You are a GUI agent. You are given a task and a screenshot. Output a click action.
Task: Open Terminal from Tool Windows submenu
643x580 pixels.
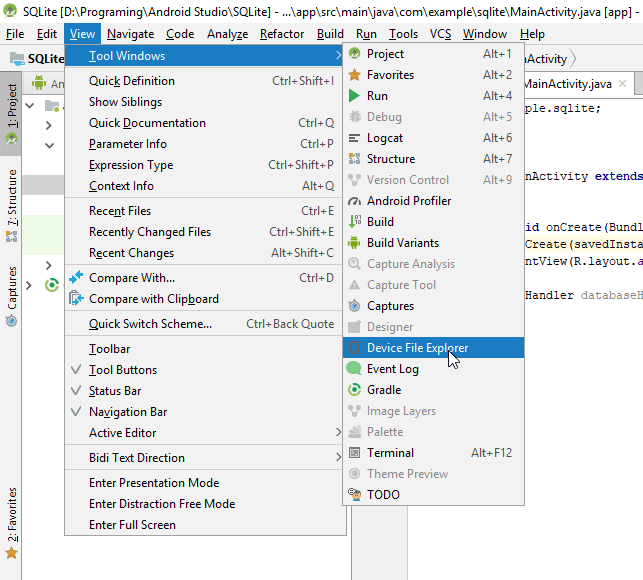pyautogui.click(x=433, y=452)
